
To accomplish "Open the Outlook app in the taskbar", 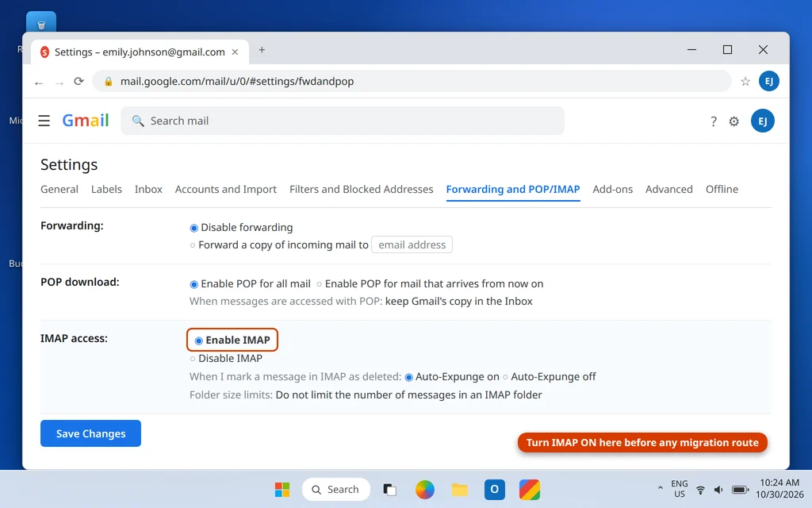I will click(x=495, y=489).
